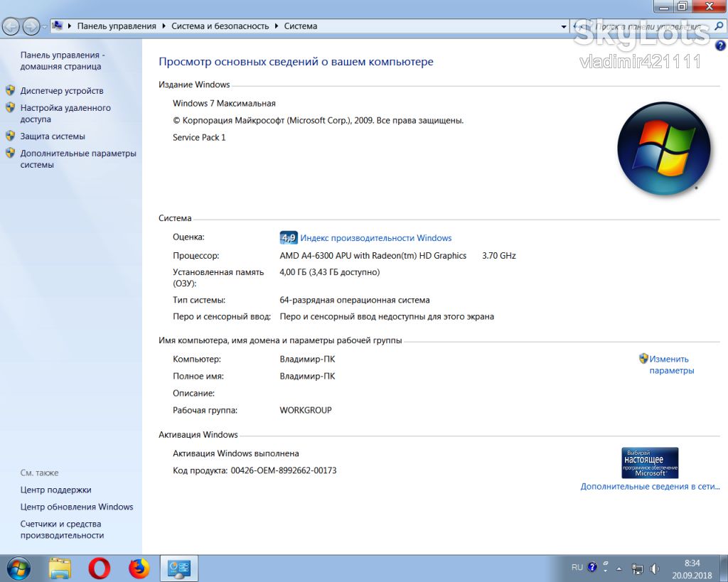Open the Windows Start orb
This screenshot has height=582, width=728.
coord(18,568)
